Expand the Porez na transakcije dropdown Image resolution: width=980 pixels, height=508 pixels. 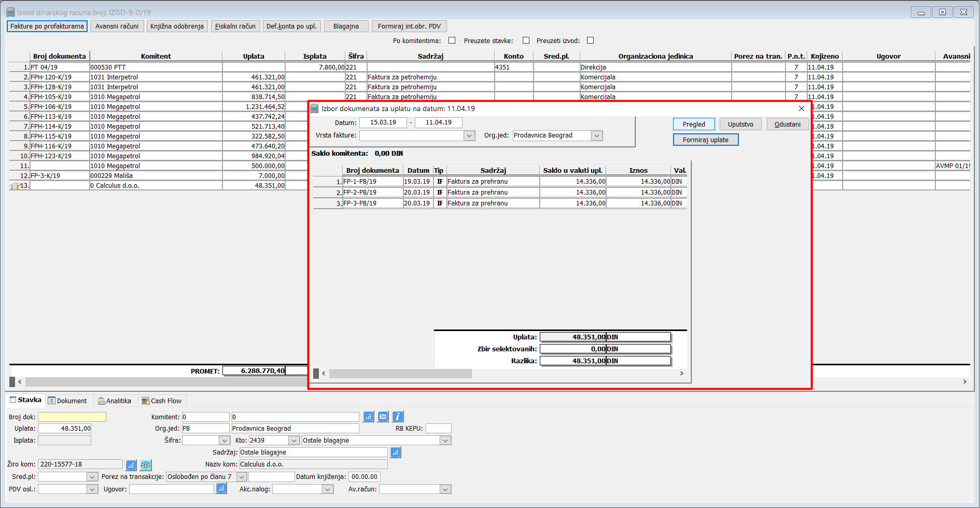point(241,477)
